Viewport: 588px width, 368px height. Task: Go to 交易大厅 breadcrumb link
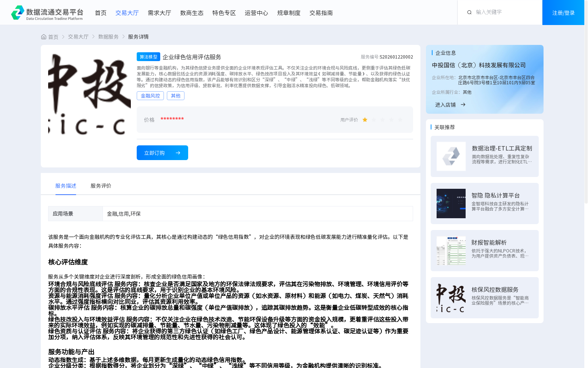[78, 37]
